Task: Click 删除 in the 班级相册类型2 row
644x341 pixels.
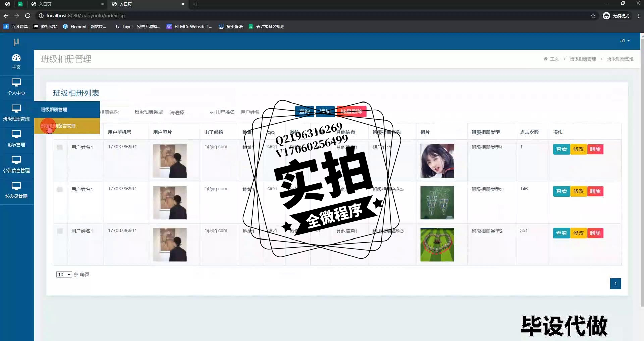Action: (595, 233)
